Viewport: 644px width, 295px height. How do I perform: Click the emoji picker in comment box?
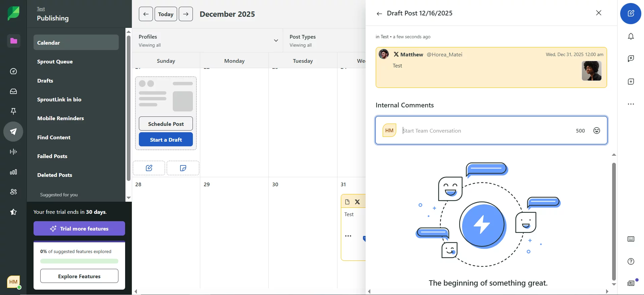pyautogui.click(x=597, y=131)
